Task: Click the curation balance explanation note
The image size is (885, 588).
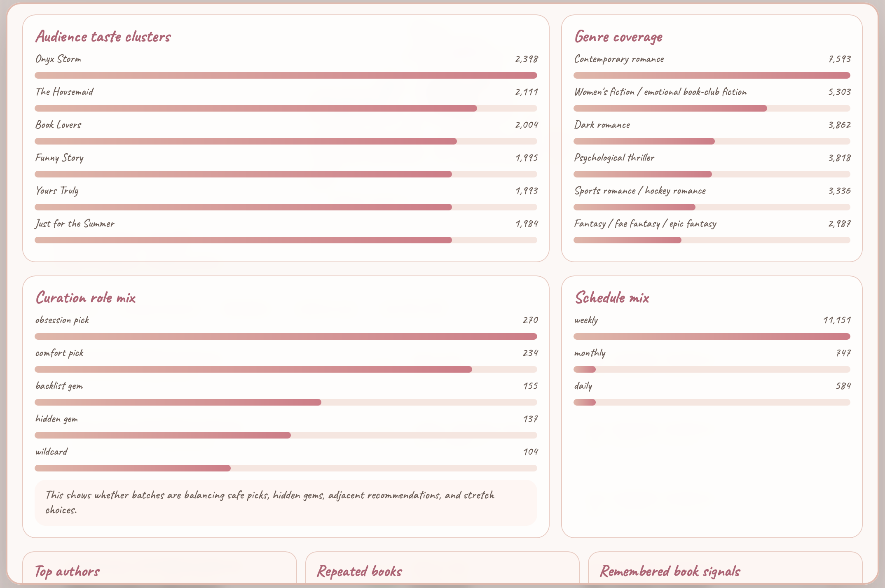Action: pyautogui.click(x=286, y=502)
